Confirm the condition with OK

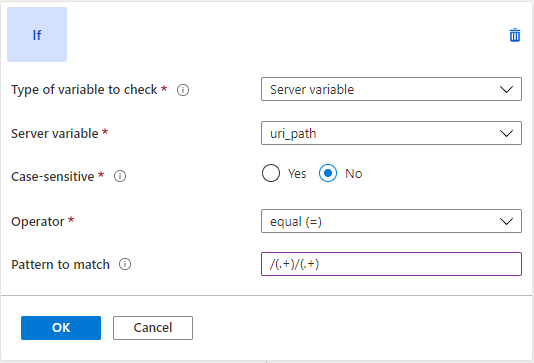coord(61,328)
